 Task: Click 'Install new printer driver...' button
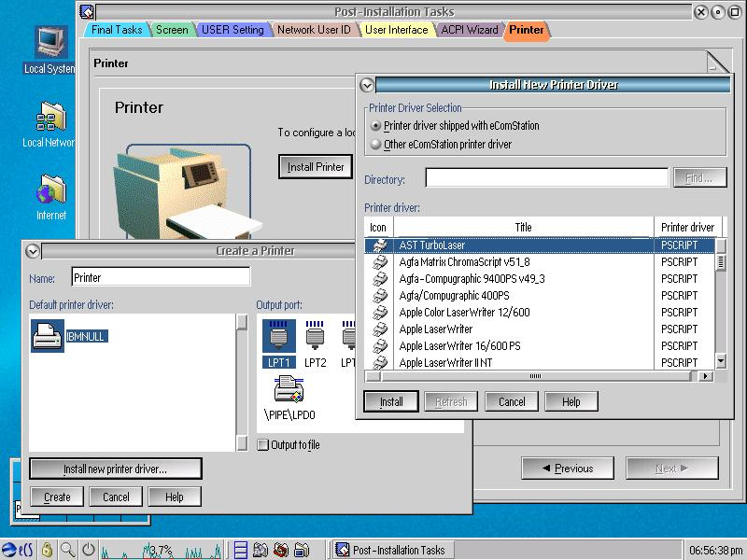pos(116,469)
